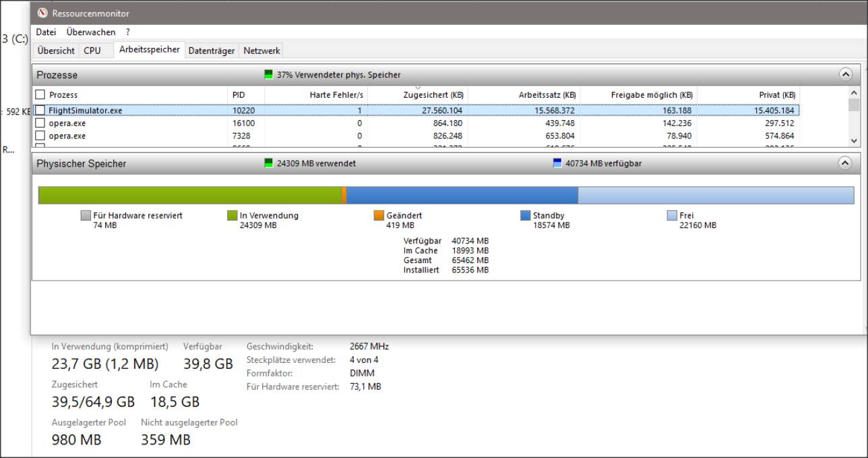This screenshot has height=458, width=868.
Task: Click the green 37% Verwendeter Speicher indicator
Action: click(x=270, y=74)
